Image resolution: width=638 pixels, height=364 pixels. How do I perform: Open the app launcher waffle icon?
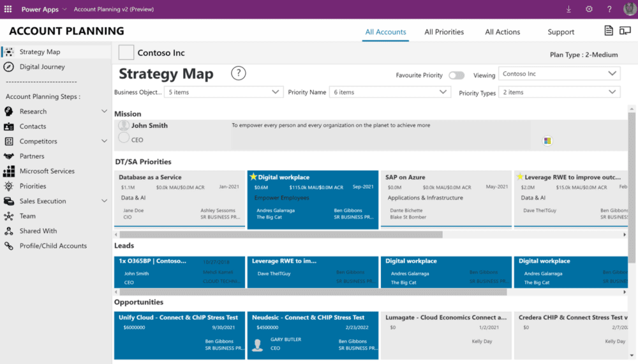pyautogui.click(x=8, y=9)
